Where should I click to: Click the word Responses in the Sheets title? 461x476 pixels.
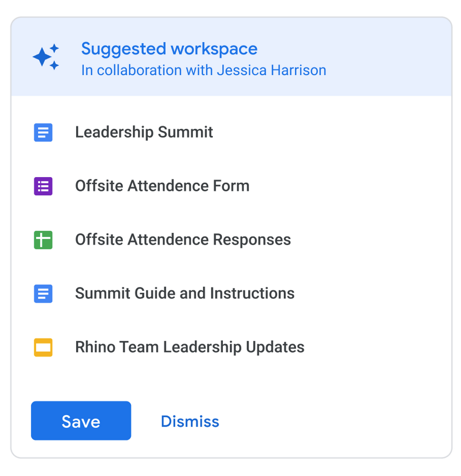[252, 240]
